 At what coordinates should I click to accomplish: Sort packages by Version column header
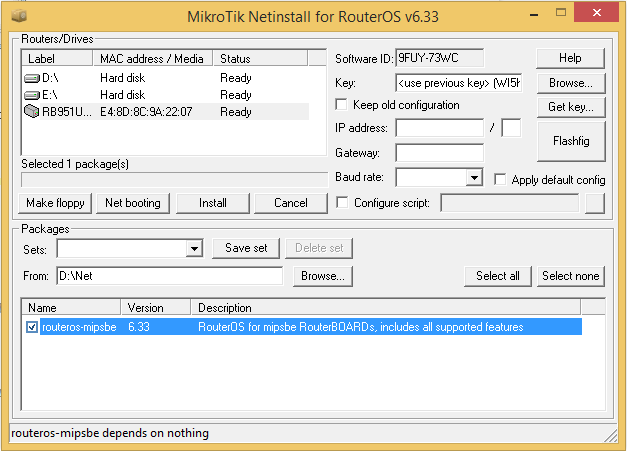[x=156, y=307]
